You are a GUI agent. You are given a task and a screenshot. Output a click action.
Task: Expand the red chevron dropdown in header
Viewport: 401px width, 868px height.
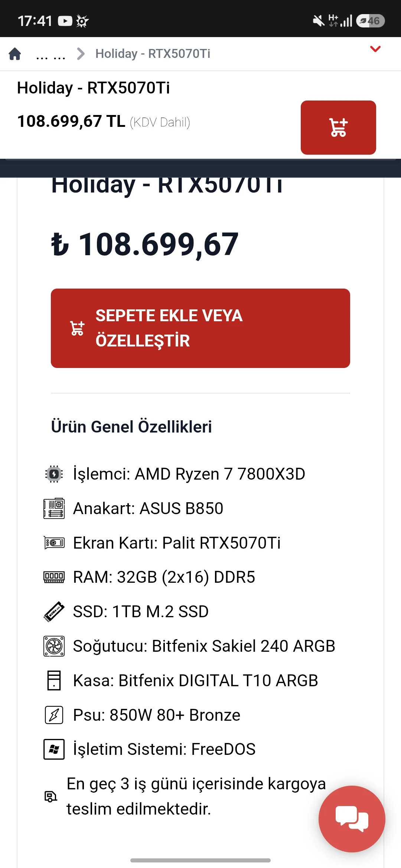[x=375, y=49]
